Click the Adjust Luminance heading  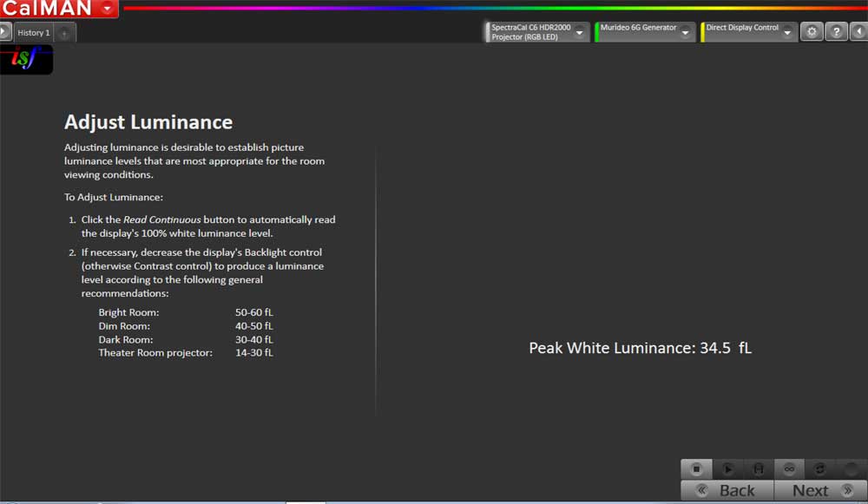[x=148, y=121]
